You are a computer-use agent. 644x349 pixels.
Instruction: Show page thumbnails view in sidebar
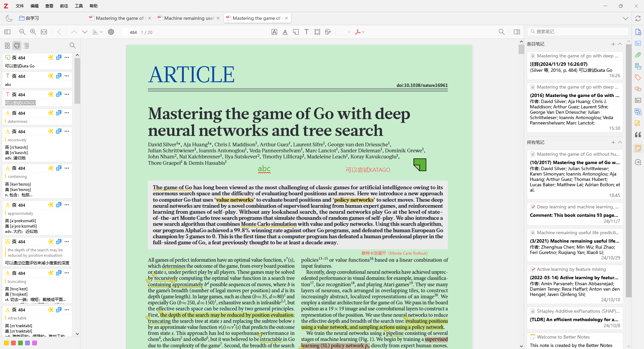pyautogui.click(x=7, y=45)
